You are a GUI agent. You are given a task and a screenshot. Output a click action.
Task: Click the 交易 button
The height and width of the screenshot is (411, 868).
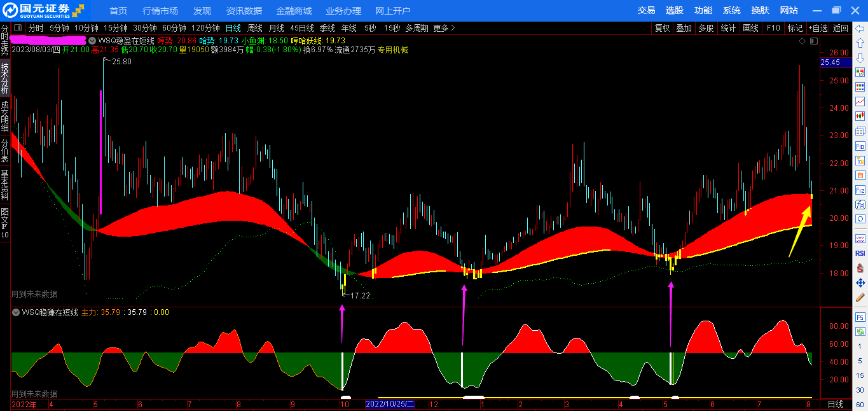pos(647,10)
